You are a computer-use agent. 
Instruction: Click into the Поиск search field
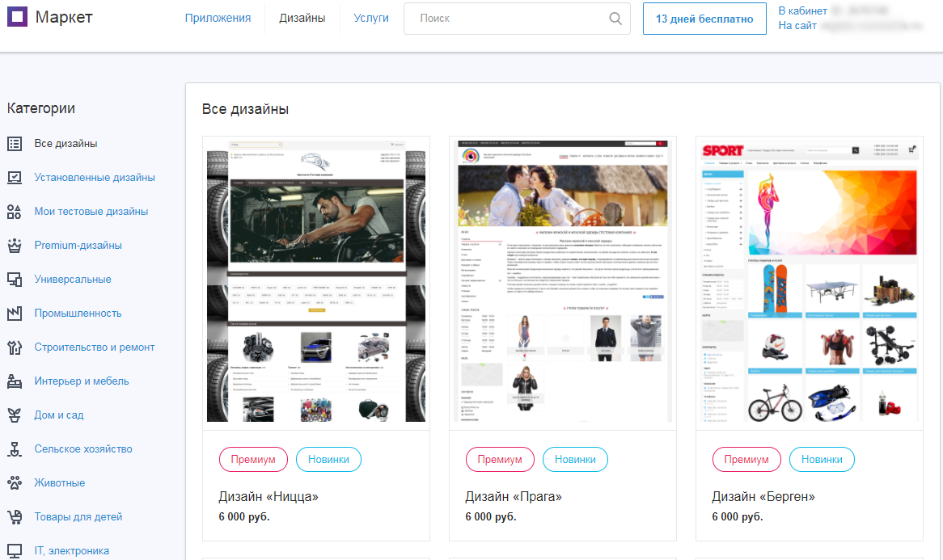coord(510,19)
